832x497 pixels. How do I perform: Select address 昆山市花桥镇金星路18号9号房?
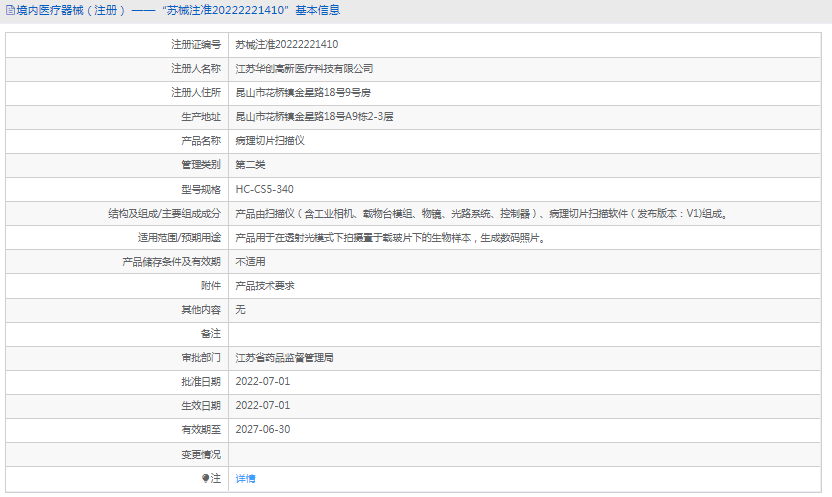coord(303,93)
